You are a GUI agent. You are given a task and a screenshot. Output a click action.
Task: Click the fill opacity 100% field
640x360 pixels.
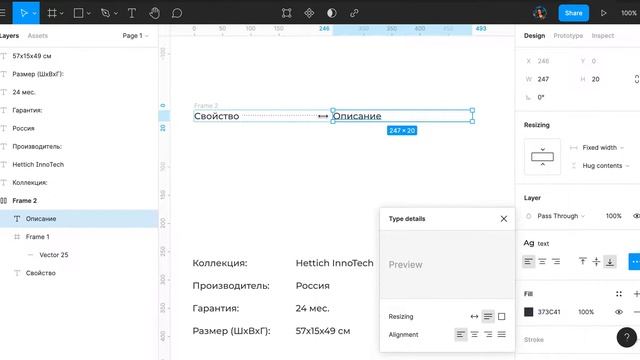pos(586,312)
